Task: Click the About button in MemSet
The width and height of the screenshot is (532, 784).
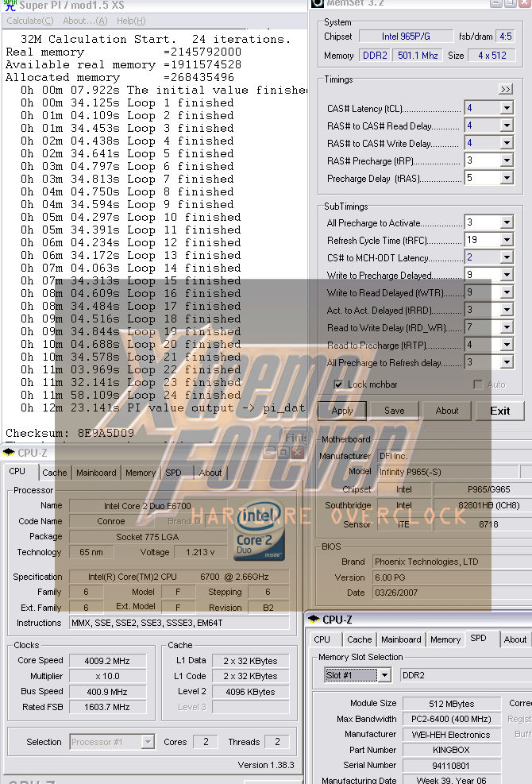Action: coord(446,411)
